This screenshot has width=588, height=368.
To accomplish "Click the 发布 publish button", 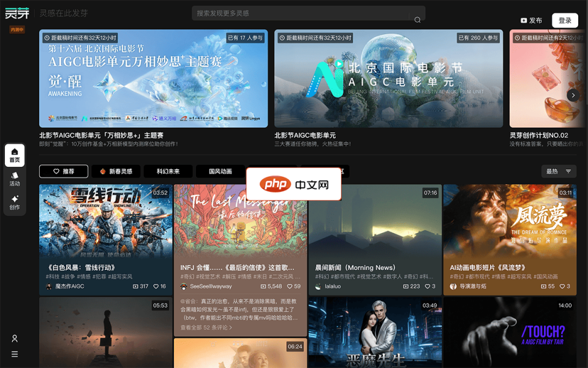I will click(532, 20).
